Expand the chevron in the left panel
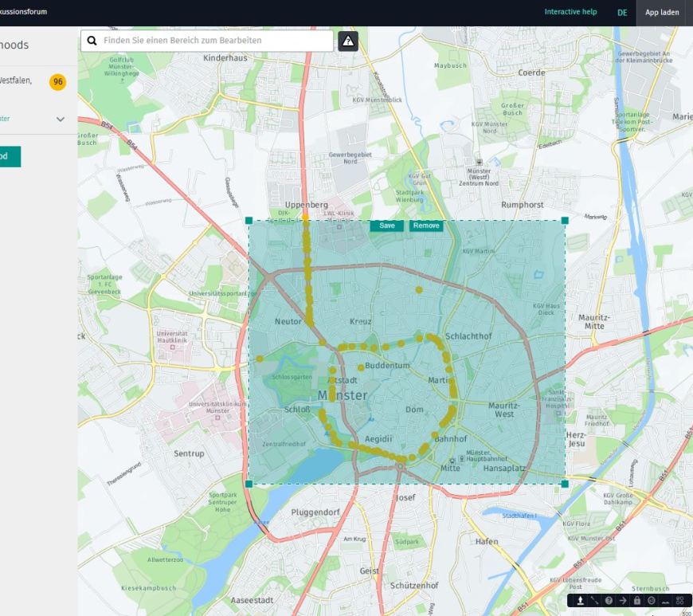The height and width of the screenshot is (616, 693). 61,119
